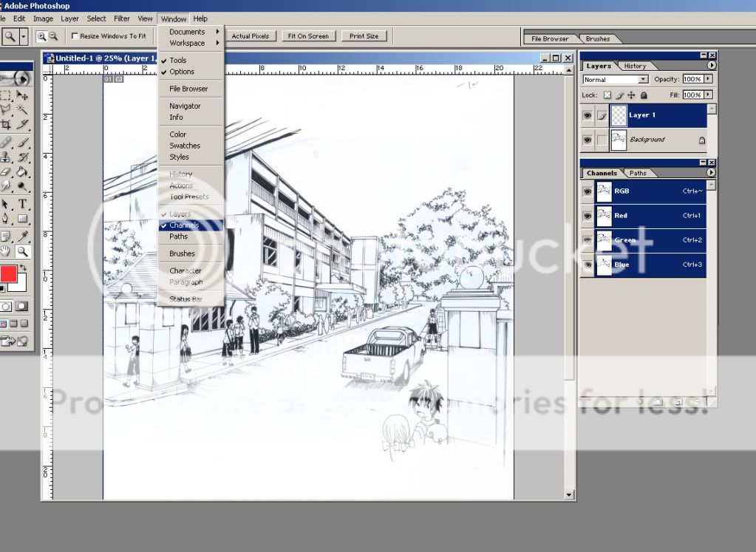Select the Rectangular Marquee tool
756x552 pixels.
pos(5,95)
